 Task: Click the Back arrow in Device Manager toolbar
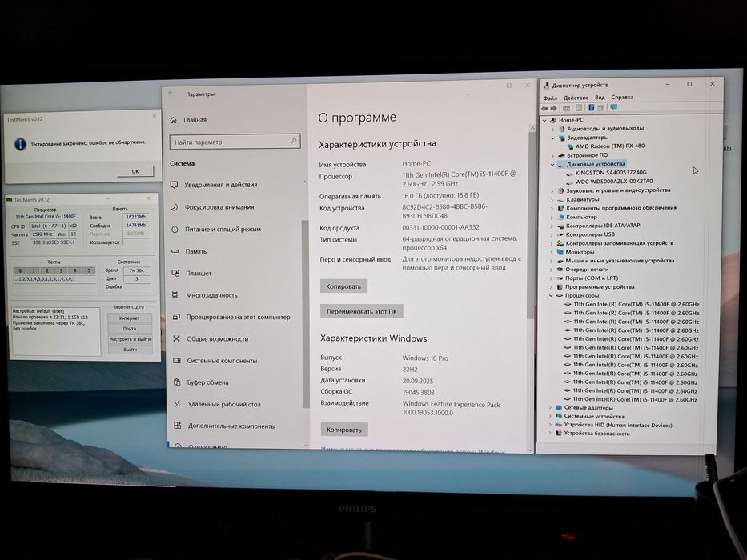(x=544, y=108)
